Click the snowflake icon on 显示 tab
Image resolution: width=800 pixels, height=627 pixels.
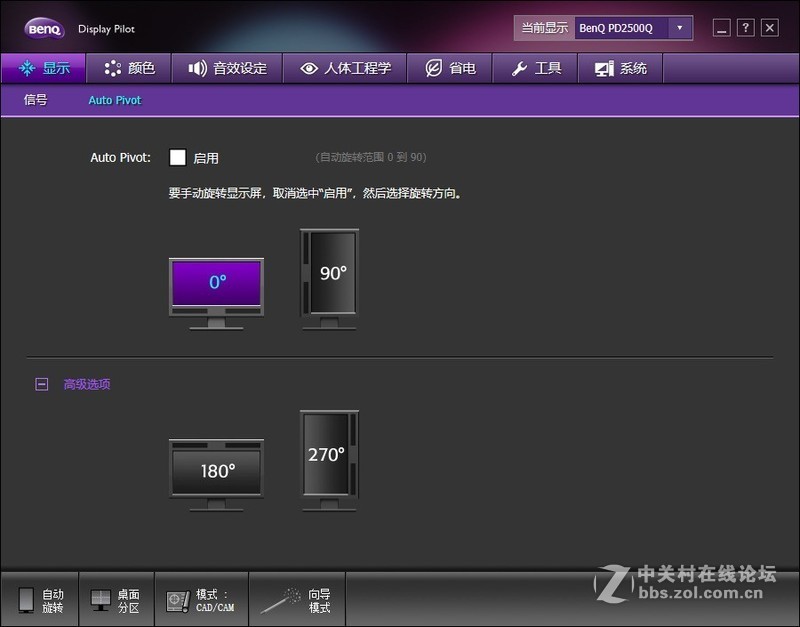(x=27, y=68)
